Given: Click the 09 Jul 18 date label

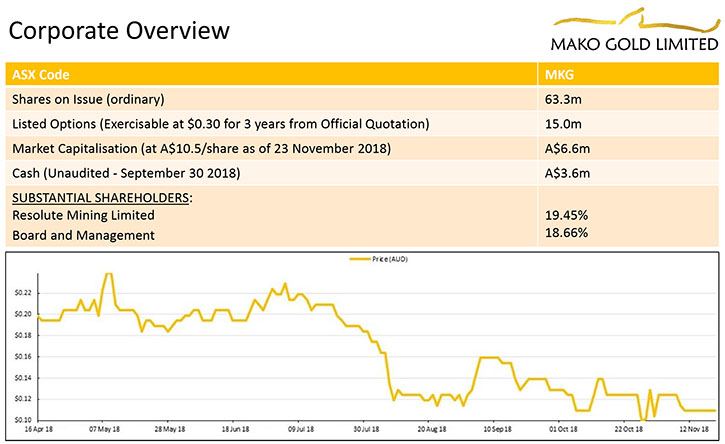Looking at the screenshot, I should point(301,429).
